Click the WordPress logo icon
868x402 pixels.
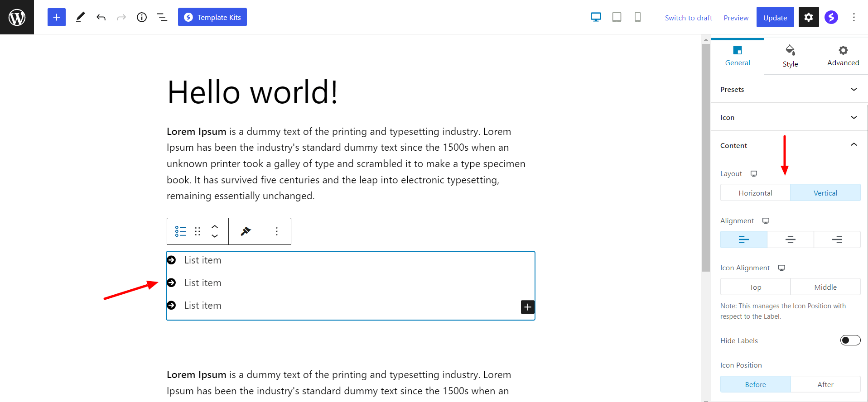pos(17,17)
